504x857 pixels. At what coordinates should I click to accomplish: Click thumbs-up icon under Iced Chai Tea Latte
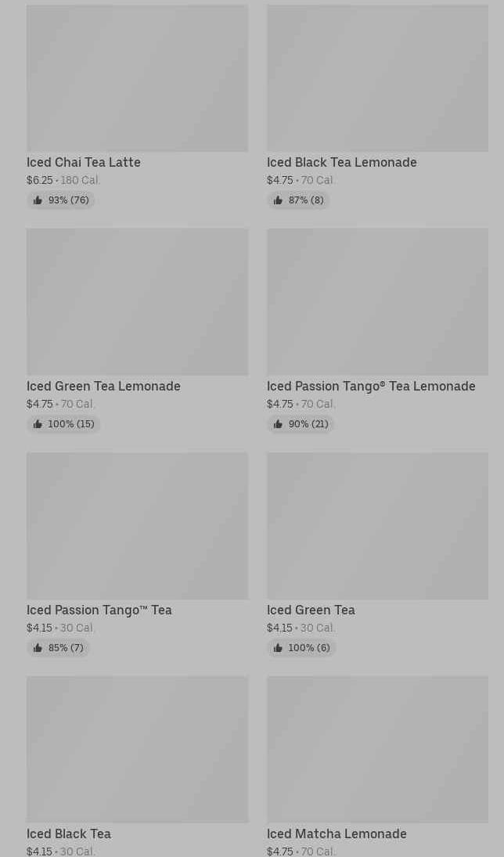(x=38, y=200)
